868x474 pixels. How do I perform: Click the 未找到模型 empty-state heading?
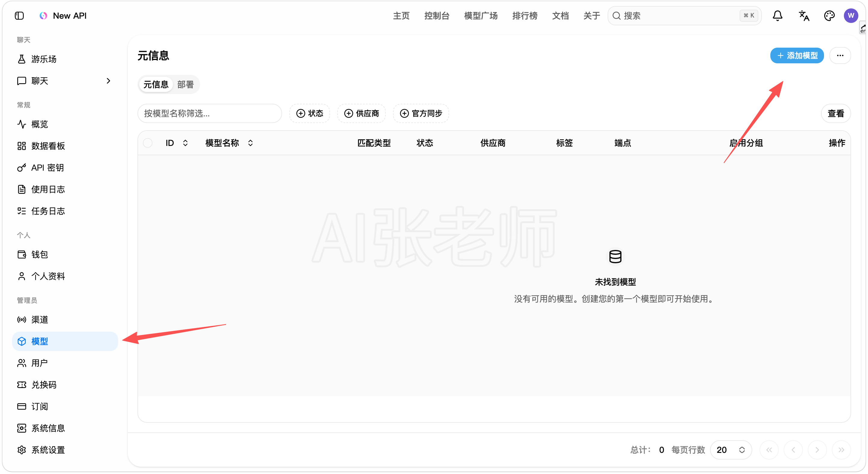(615, 282)
